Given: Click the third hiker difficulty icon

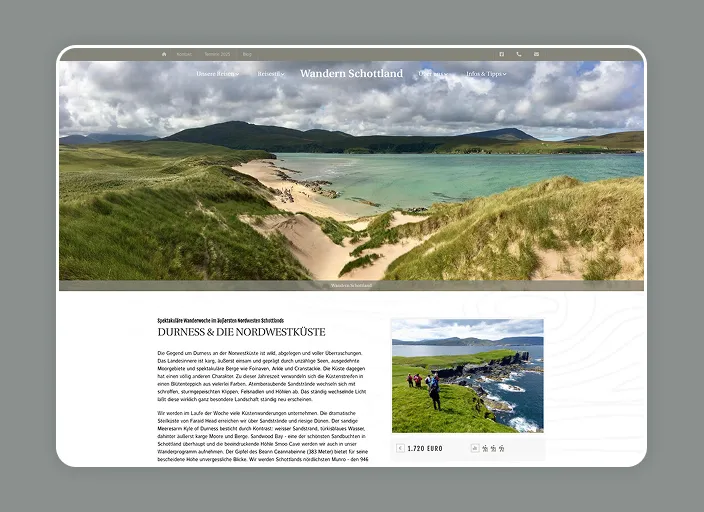Looking at the screenshot, I should tap(502, 448).
